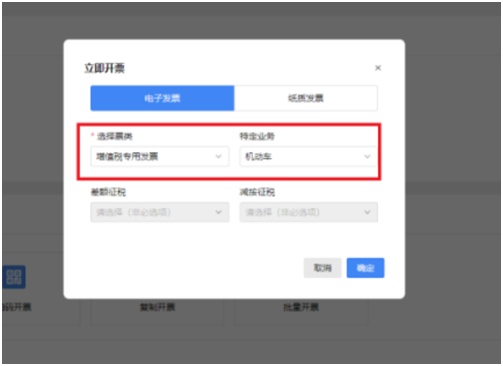
Task: Click the 立即开票 dialog title
Action: [104, 68]
